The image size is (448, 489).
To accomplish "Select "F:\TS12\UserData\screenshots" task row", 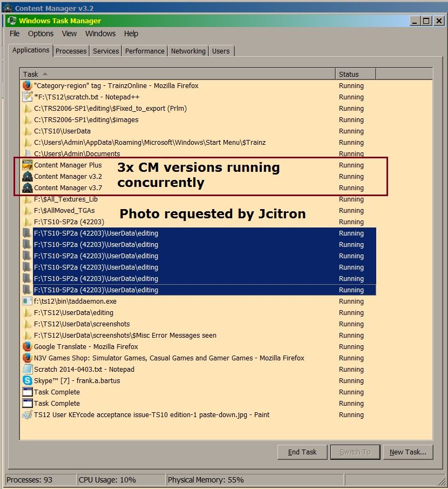I will click(x=199, y=324).
